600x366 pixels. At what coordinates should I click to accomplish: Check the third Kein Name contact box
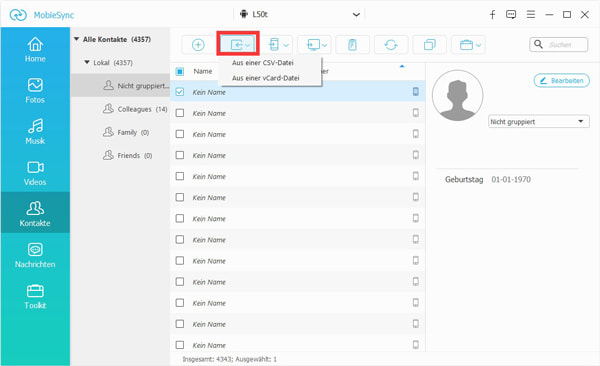(179, 134)
